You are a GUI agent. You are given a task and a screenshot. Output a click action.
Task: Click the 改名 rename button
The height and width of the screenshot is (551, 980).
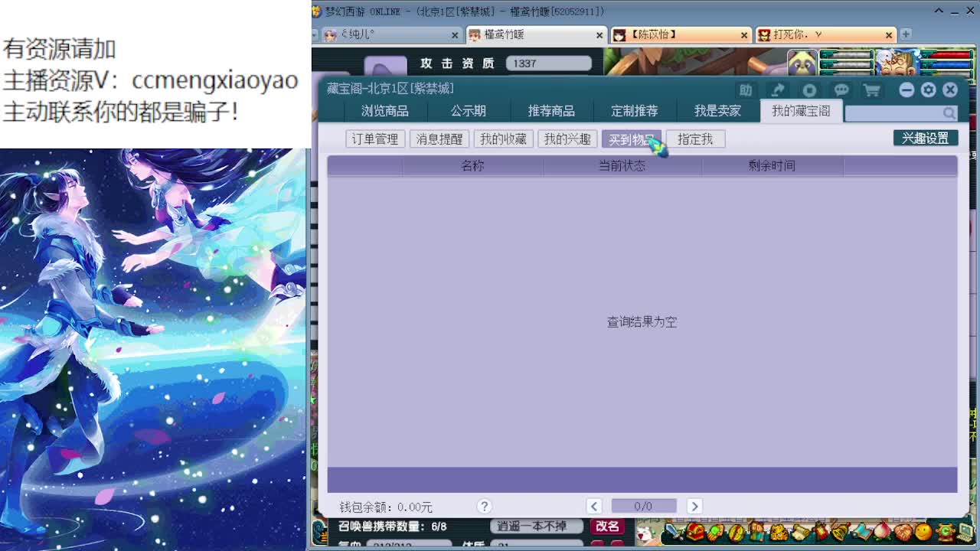[x=607, y=526]
